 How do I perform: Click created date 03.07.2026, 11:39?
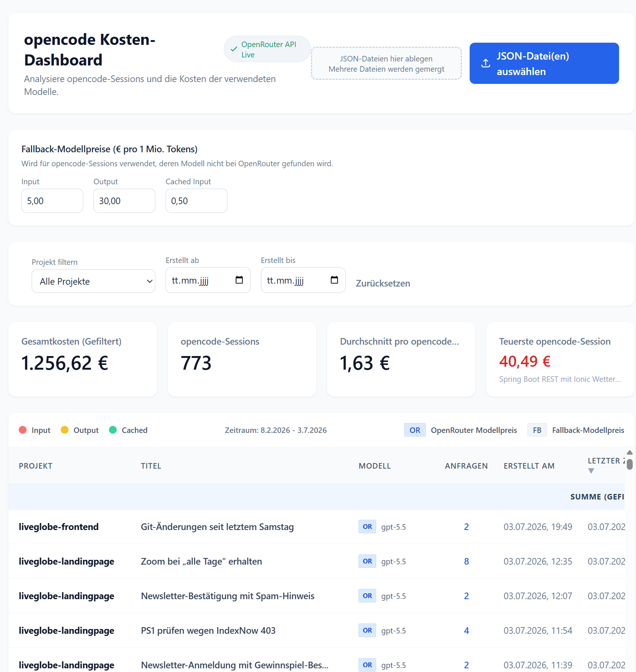pyautogui.click(x=538, y=665)
